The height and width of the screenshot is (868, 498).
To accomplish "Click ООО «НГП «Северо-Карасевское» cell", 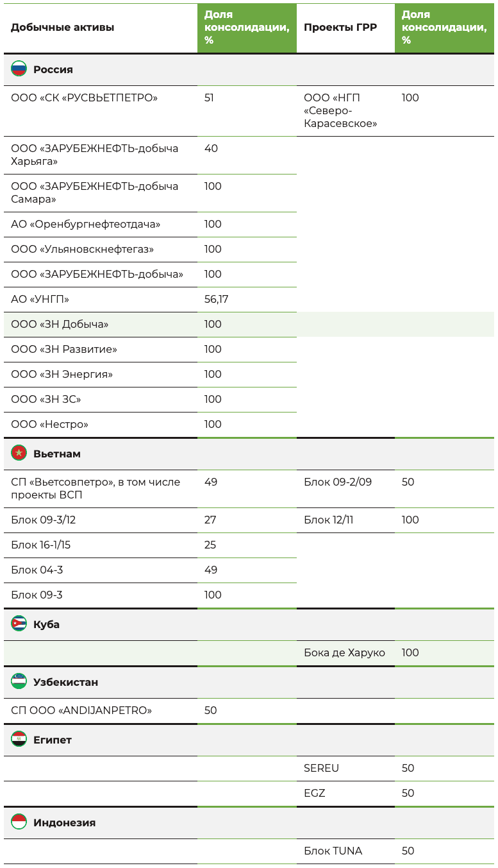I will coord(340,110).
